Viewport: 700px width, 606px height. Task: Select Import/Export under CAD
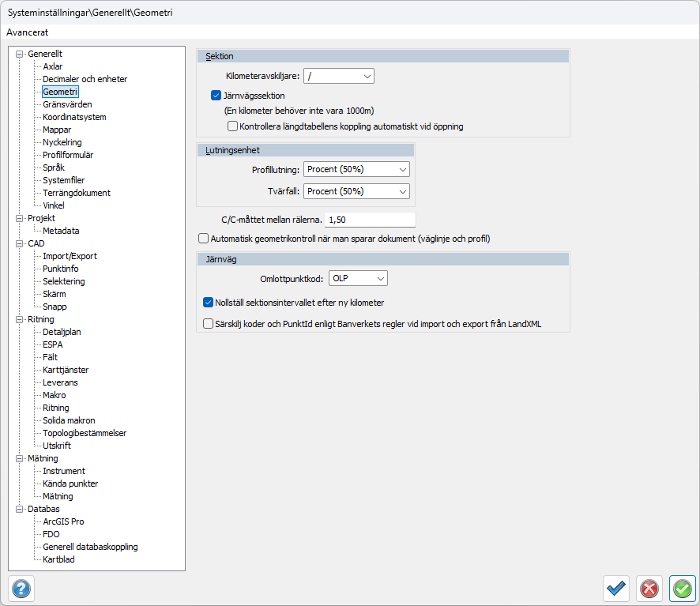70,256
